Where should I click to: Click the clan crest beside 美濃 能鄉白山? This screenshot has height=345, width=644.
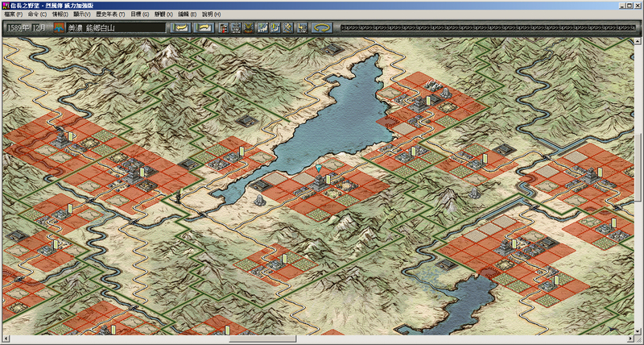60,28
